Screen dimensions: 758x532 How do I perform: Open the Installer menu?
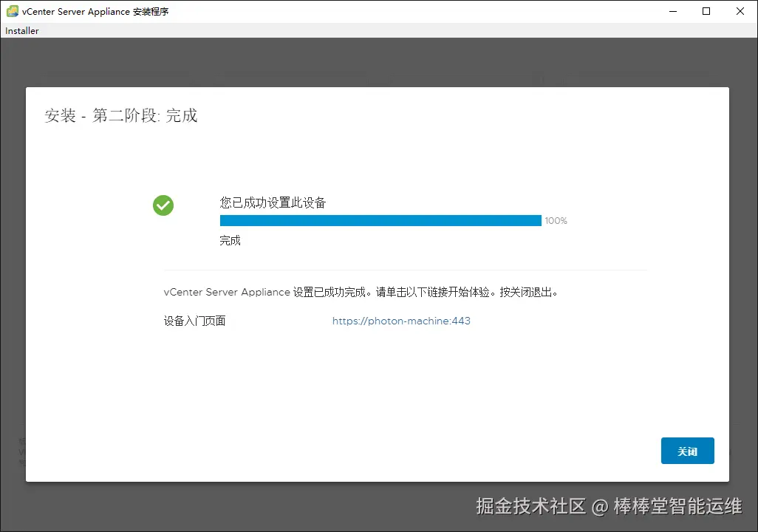(x=21, y=30)
